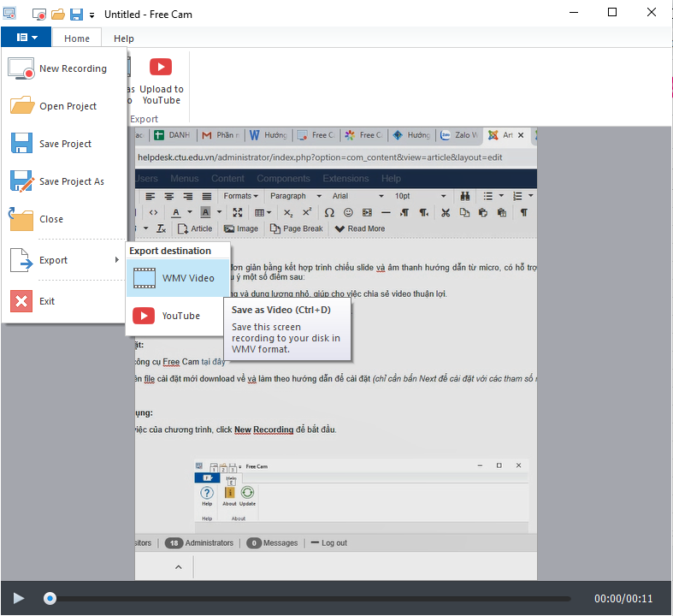Choose Open Project from the file menu

coord(64,106)
